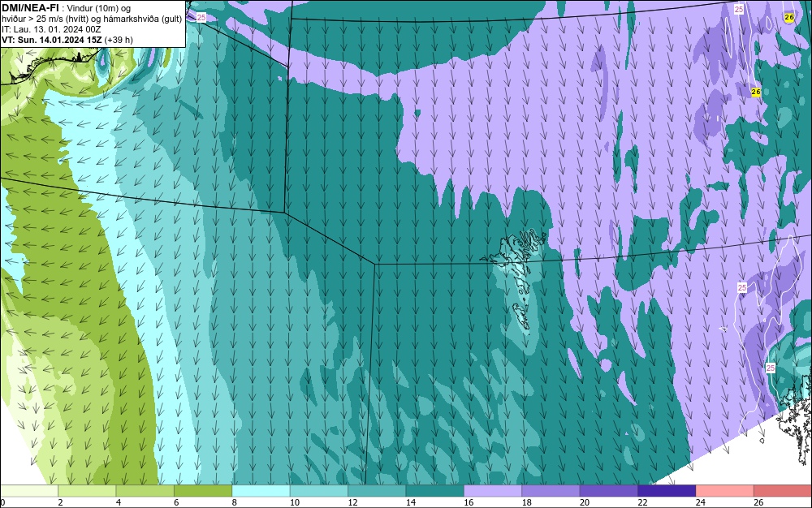
Task: Click the legend scale value 2
Action: [61, 502]
